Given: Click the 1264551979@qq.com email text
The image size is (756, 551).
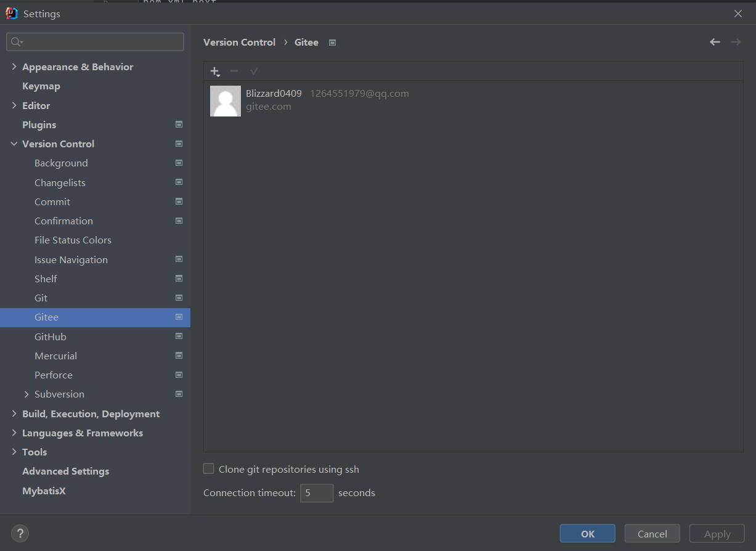Looking at the screenshot, I should [359, 94].
